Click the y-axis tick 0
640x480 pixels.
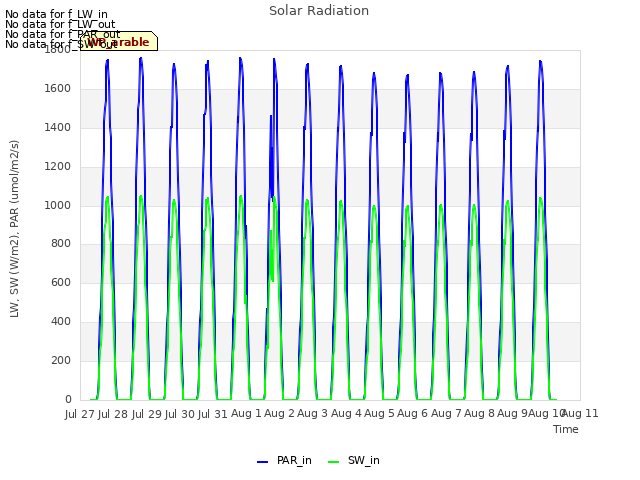68,399
